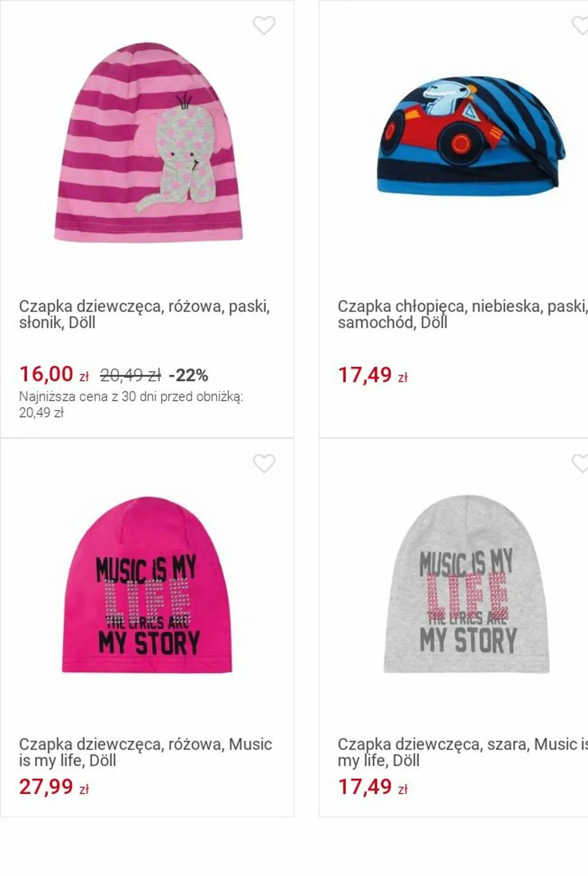The height and width of the screenshot is (876, 588).
Task: Open the pink striped elephant hat image
Action: pyautogui.click(x=148, y=142)
